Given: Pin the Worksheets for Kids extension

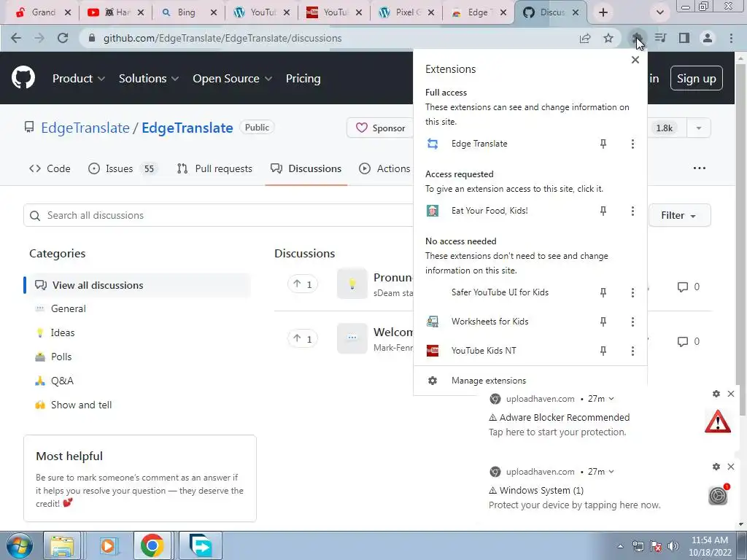Looking at the screenshot, I should pyautogui.click(x=603, y=322).
